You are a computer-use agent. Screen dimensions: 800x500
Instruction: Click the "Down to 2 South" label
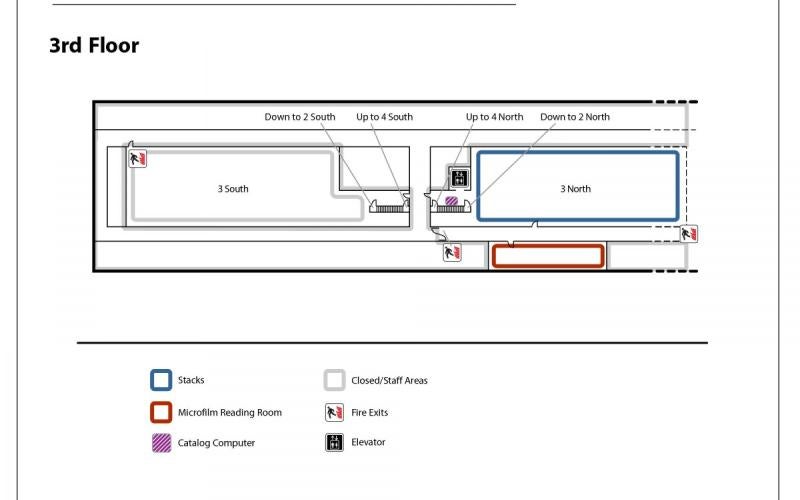pyautogui.click(x=300, y=117)
